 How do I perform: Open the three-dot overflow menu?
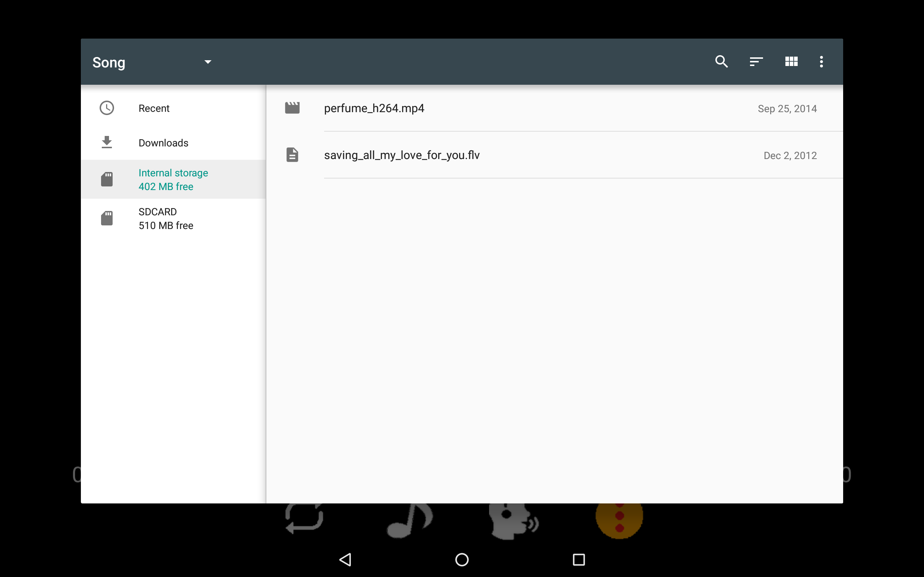pyautogui.click(x=821, y=61)
